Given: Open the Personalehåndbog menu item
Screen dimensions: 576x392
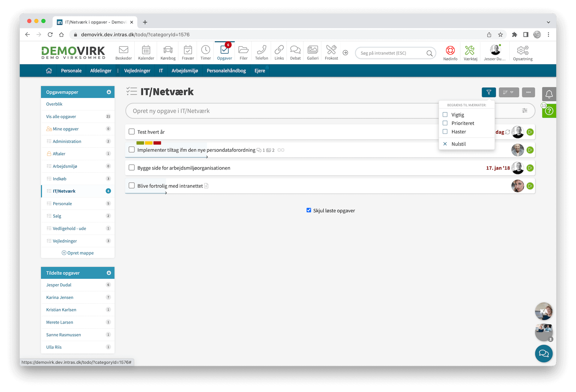Looking at the screenshot, I should (x=226, y=71).
